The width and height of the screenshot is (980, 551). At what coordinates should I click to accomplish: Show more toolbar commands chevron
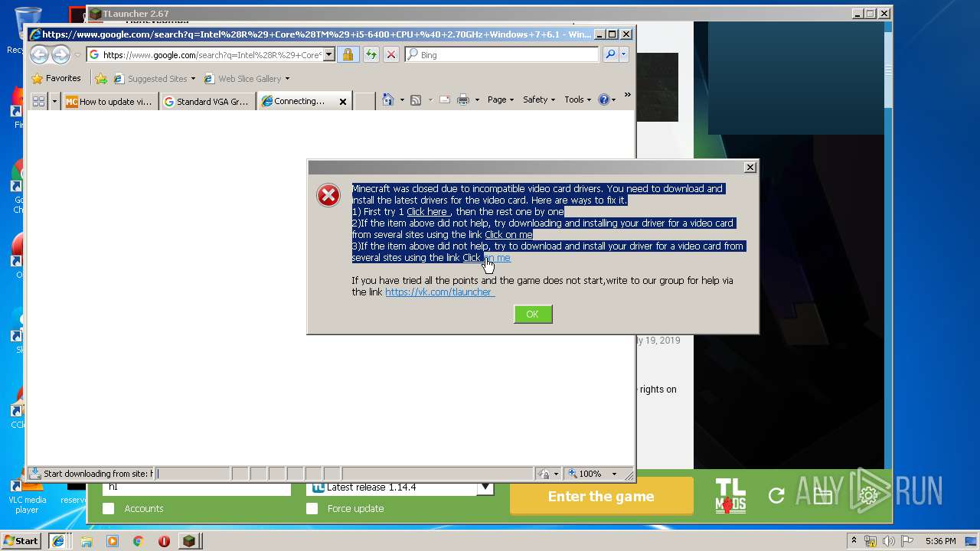[x=627, y=95]
